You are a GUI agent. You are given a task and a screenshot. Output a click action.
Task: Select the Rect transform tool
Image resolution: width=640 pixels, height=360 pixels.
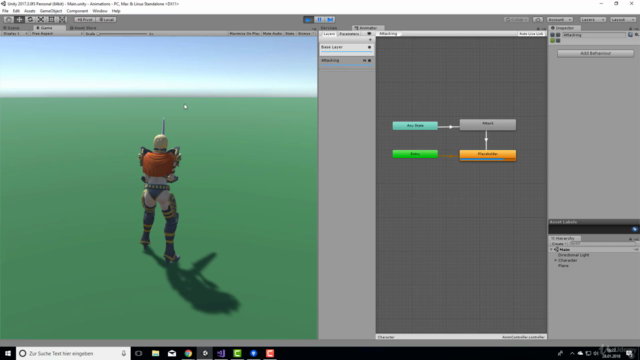[51, 20]
